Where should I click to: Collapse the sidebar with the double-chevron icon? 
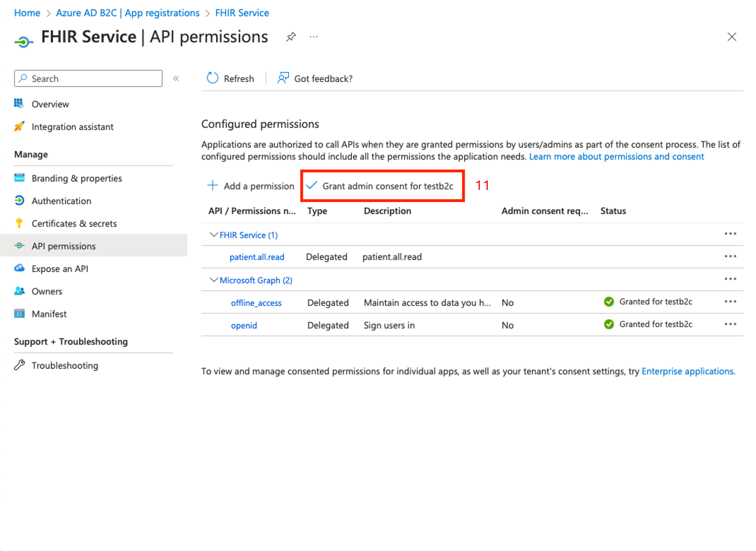176,79
